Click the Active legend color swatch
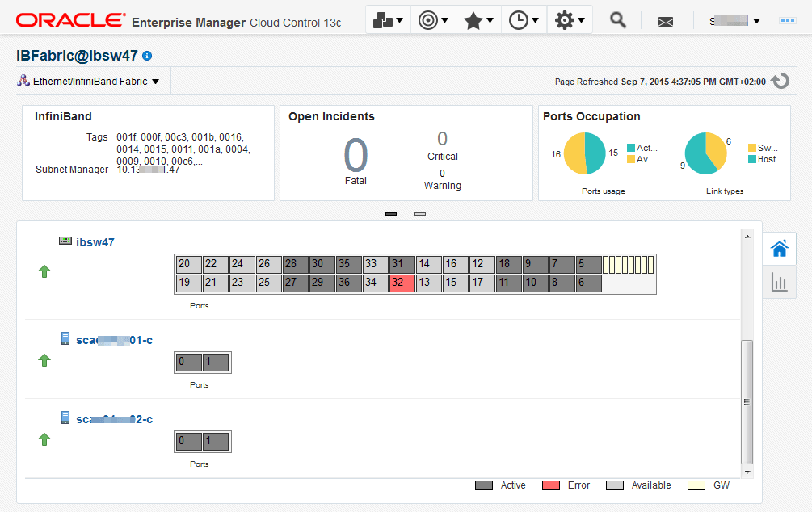The width and height of the screenshot is (812, 512). pyautogui.click(x=484, y=485)
